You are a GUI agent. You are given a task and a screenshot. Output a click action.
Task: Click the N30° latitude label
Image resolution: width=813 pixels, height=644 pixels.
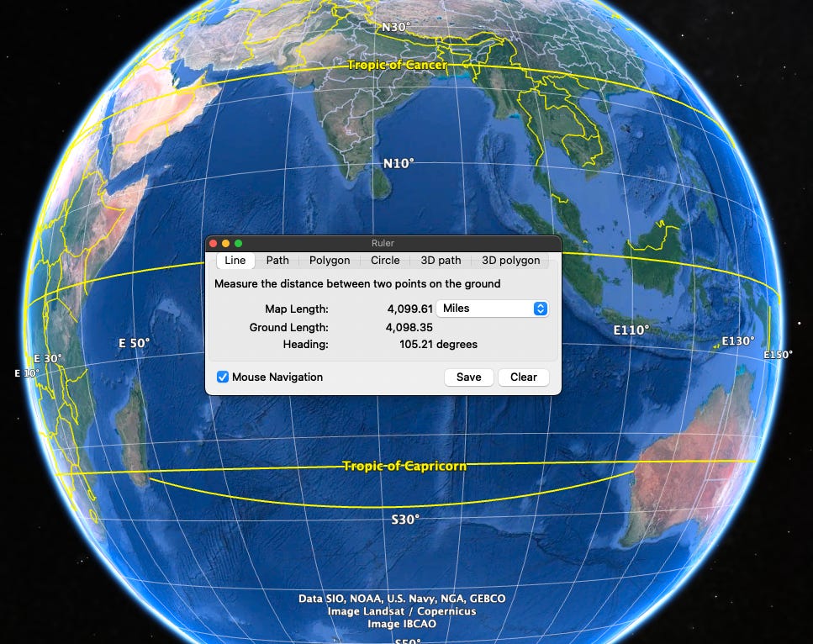click(396, 27)
